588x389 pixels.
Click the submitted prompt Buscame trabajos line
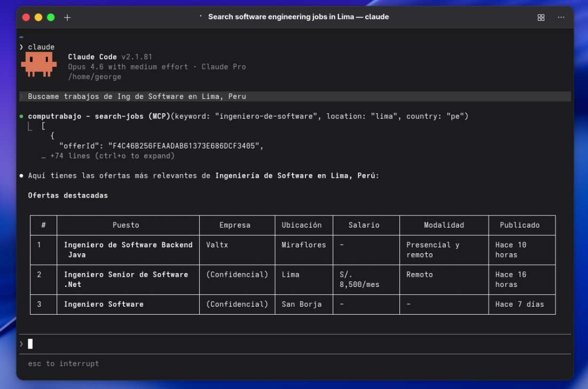coord(137,97)
